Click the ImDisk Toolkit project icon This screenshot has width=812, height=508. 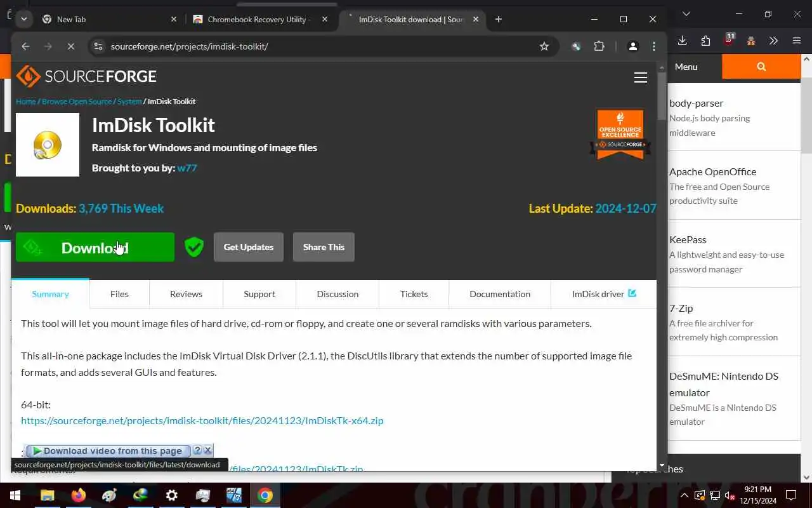tap(48, 145)
